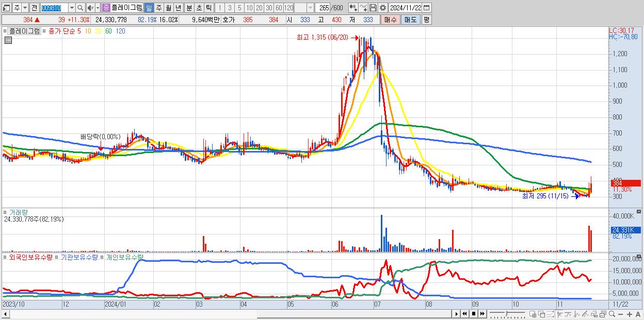Click the rewind button in chart playback
The width and height of the screenshot is (644, 320).
point(464,314)
